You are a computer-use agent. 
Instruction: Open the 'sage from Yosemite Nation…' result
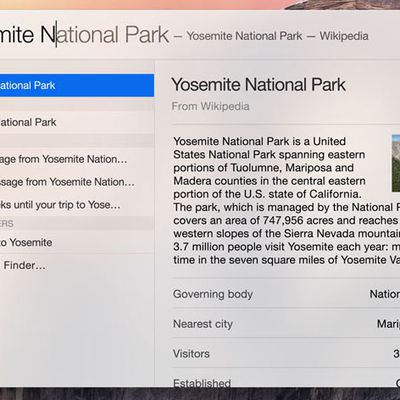(77, 182)
